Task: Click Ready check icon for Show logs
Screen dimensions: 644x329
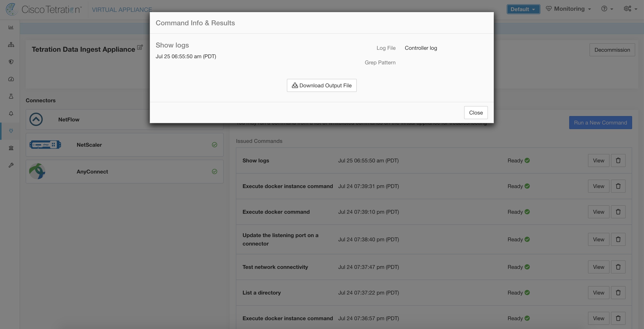Action: click(x=527, y=160)
